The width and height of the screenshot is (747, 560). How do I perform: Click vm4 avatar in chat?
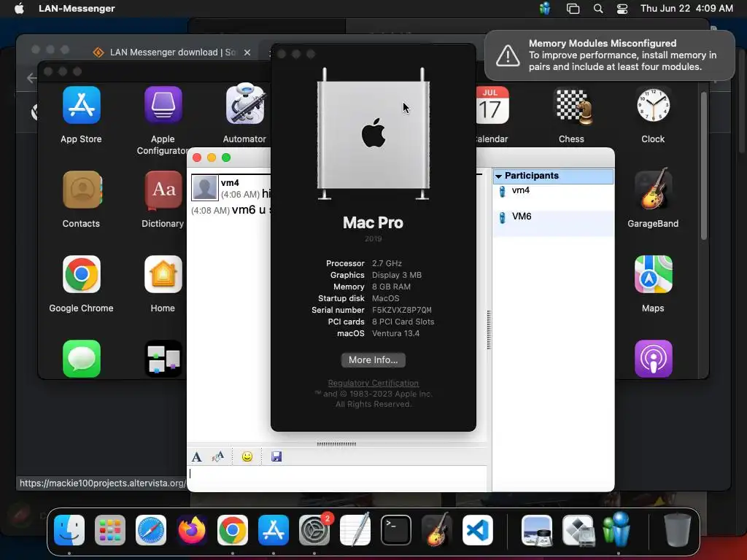[205, 187]
